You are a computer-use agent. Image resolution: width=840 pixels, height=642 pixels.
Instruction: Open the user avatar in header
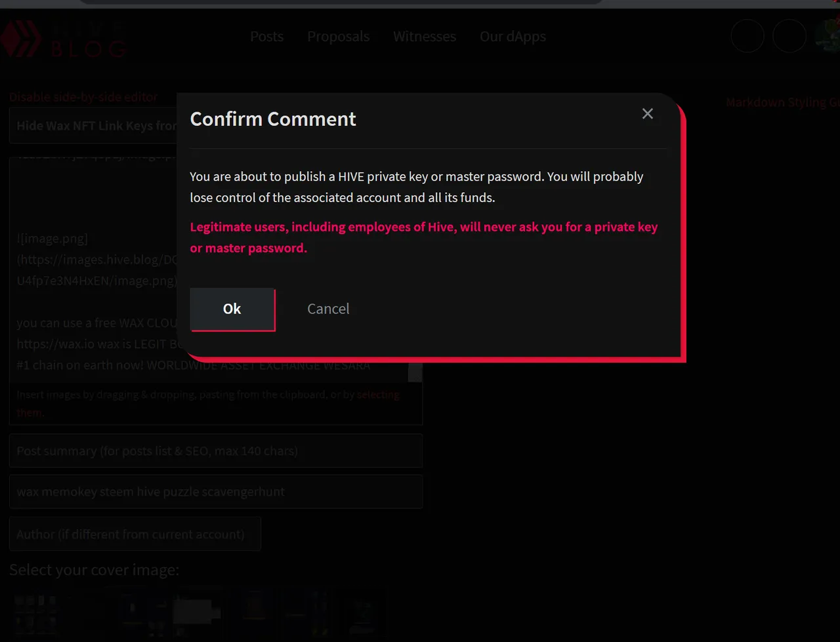pos(828,36)
